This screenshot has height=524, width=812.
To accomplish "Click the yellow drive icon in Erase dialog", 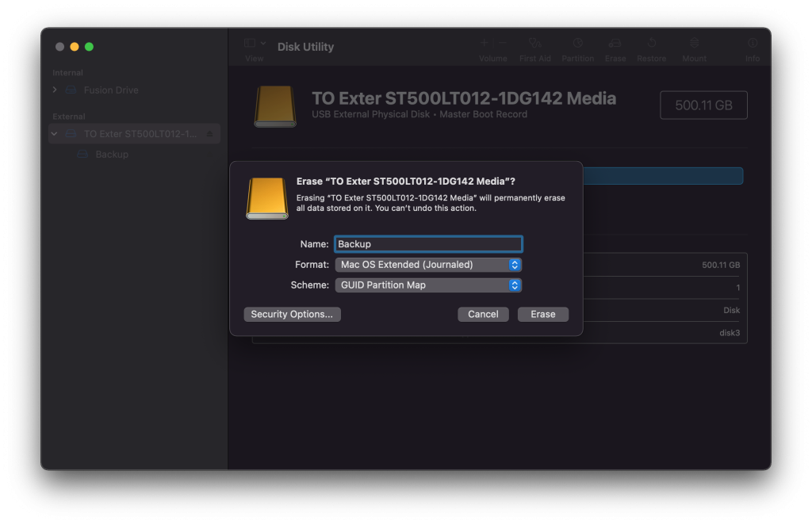I will click(x=266, y=198).
